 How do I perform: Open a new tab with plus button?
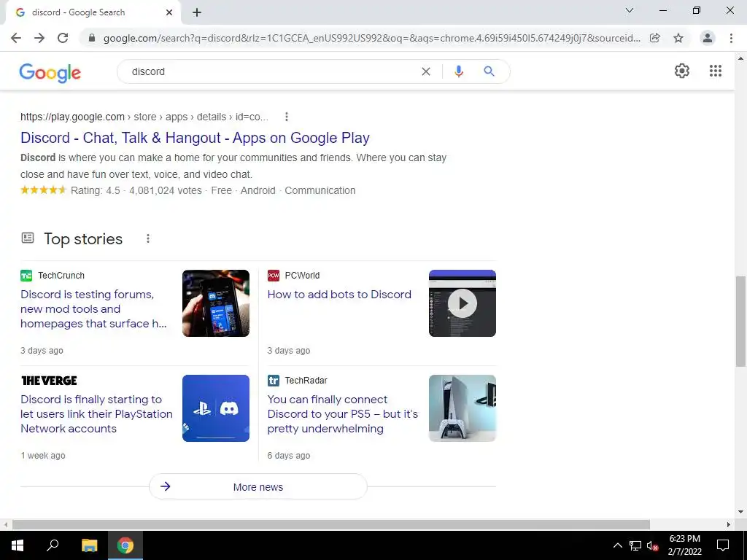(x=197, y=12)
